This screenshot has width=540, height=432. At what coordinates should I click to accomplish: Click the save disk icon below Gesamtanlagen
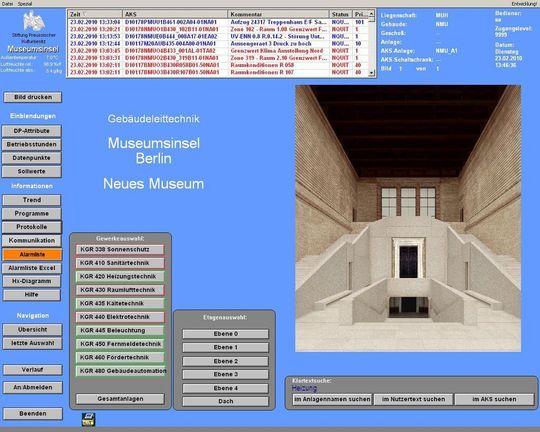89,419
